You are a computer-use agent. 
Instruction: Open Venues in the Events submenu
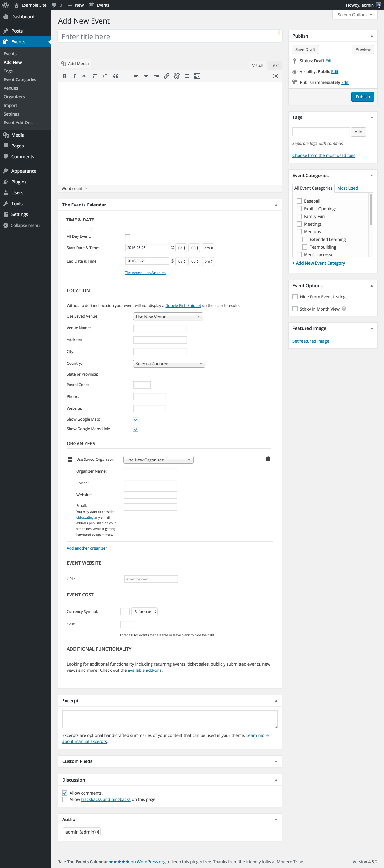11,88
